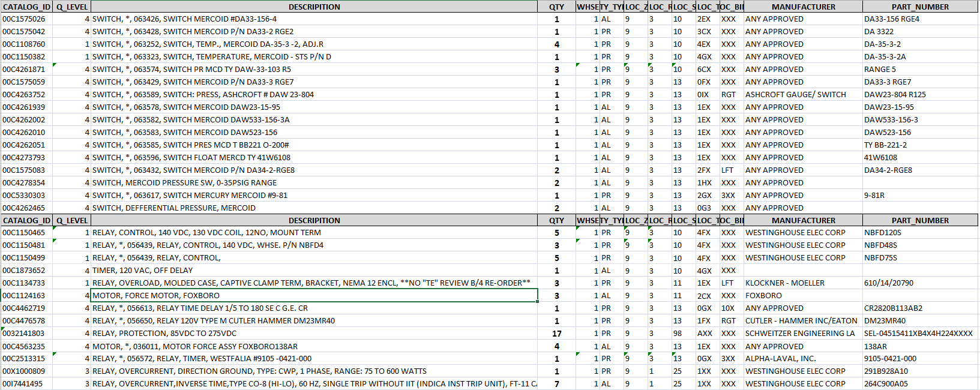Click location cell '1FX'
Screen dimensions: 980x390
coord(708,321)
